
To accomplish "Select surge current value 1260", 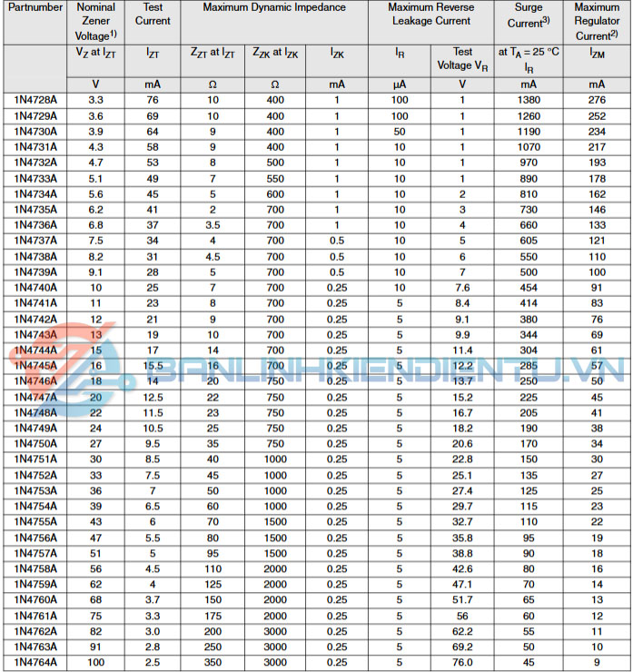I will pos(529,116).
